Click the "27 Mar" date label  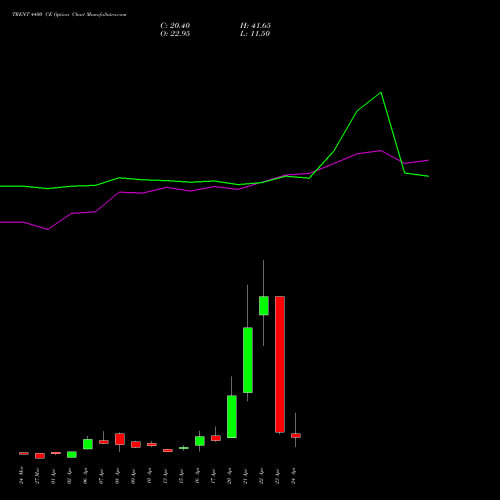[x=37, y=475]
